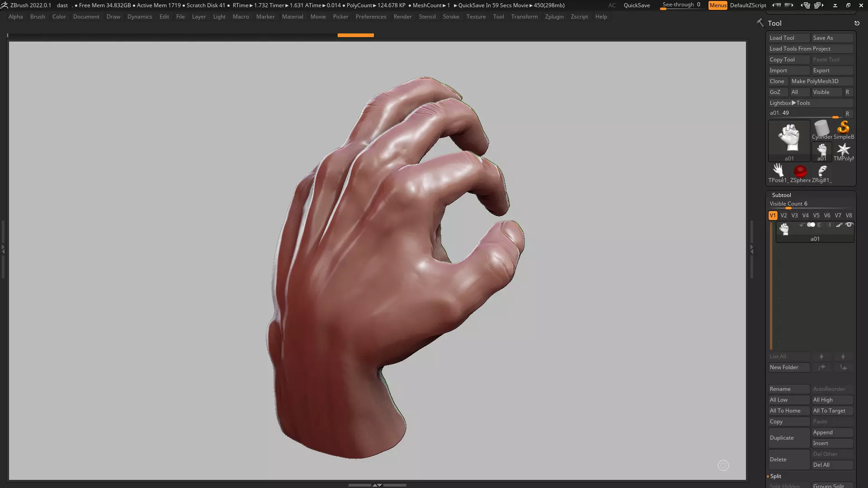Open the Render menu
Image resolution: width=868 pixels, height=488 pixels.
(x=402, y=17)
